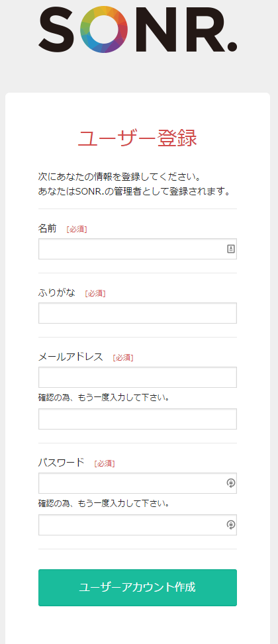278x644 pixels.
Task: Click the key icon in the first パスワード field
Action: pyautogui.click(x=231, y=483)
